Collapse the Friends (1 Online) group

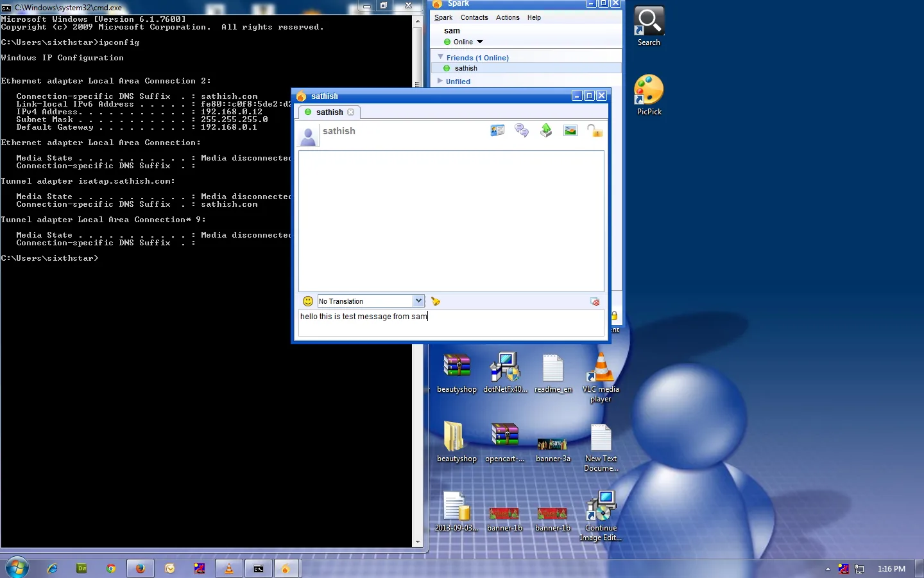pos(440,57)
